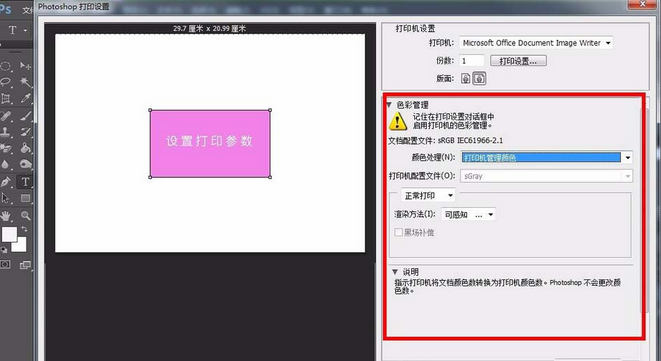The image size is (661, 361).
Task: Select the Blur tool
Action: coord(5,164)
